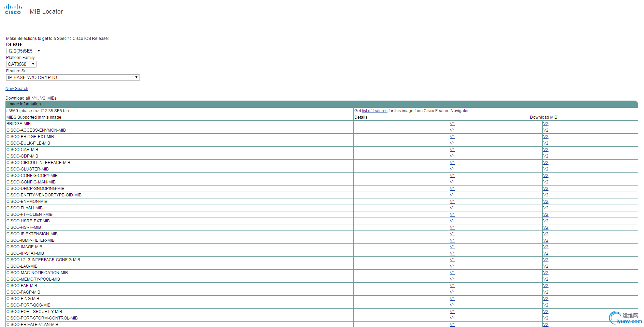Screen dimensions: 644x327
Task: Click the New Search link
Action: [x=17, y=89]
